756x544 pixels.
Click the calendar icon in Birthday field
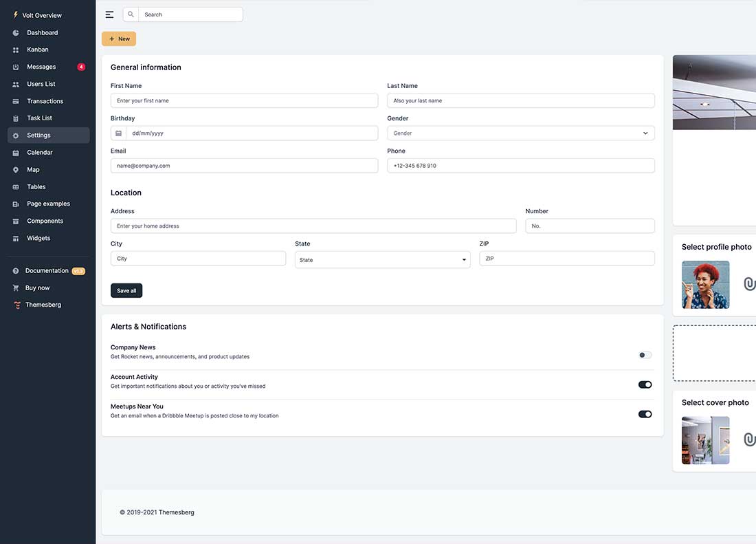(117, 133)
